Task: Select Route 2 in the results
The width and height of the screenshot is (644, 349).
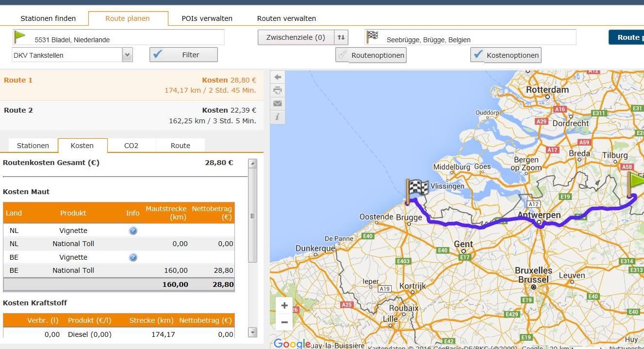Action: pos(131,116)
